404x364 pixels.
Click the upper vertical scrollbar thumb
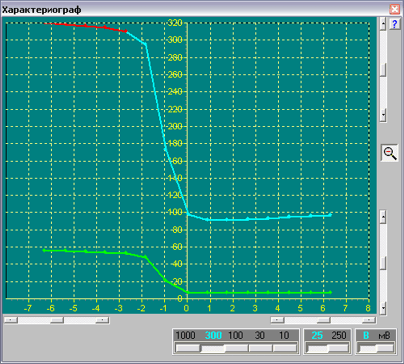coord(383,70)
